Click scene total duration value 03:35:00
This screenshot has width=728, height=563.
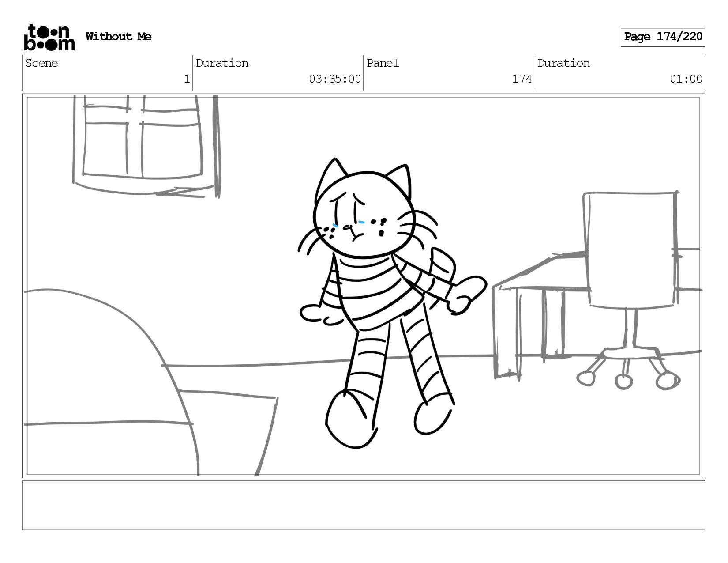(x=335, y=79)
